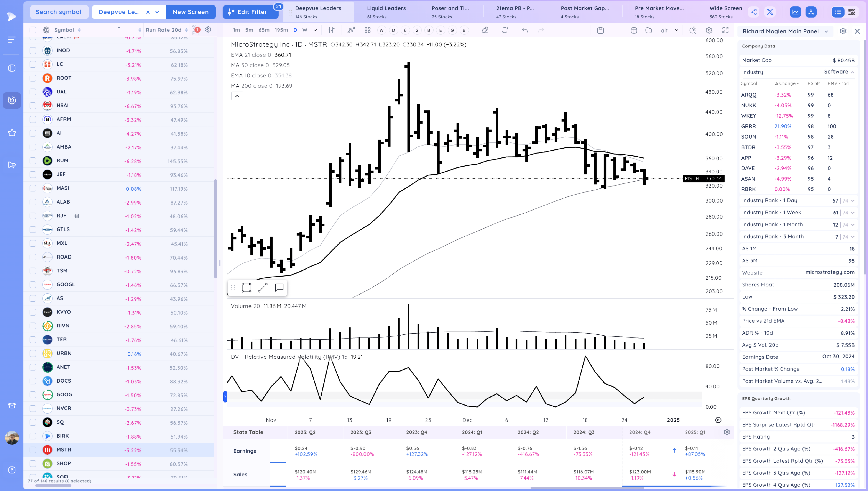This screenshot has width=868, height=491.
Task: Collapse the indicator legend chevron
Action: (237, 96)
